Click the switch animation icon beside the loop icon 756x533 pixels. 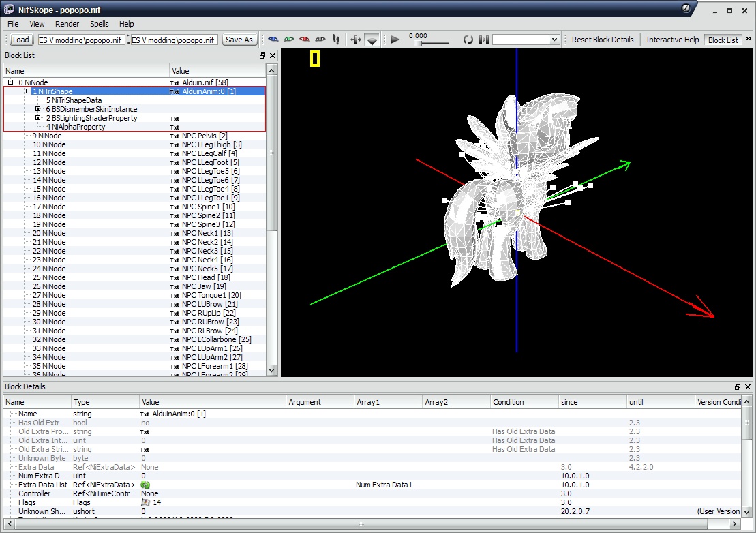(483, 40)
